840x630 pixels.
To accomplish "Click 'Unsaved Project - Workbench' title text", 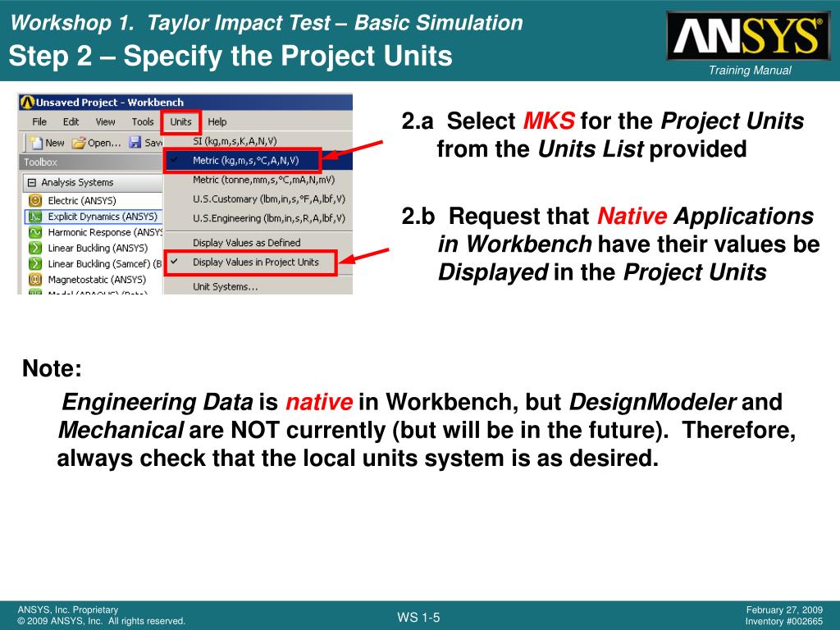I will click(x=110, y=102).
